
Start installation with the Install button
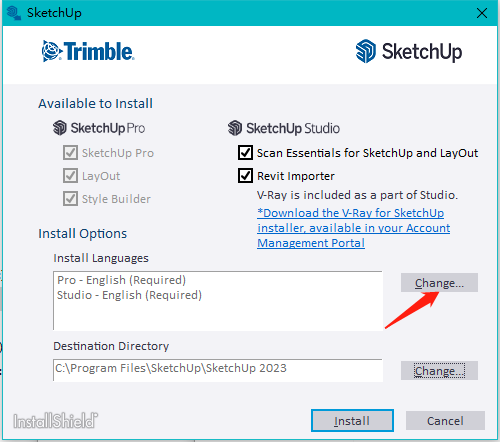[352, 421]
